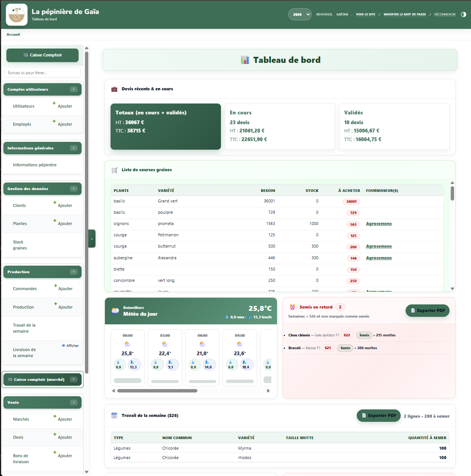Collapse the Production section header
Screen dimensions: 471x476
coord(74,272)
